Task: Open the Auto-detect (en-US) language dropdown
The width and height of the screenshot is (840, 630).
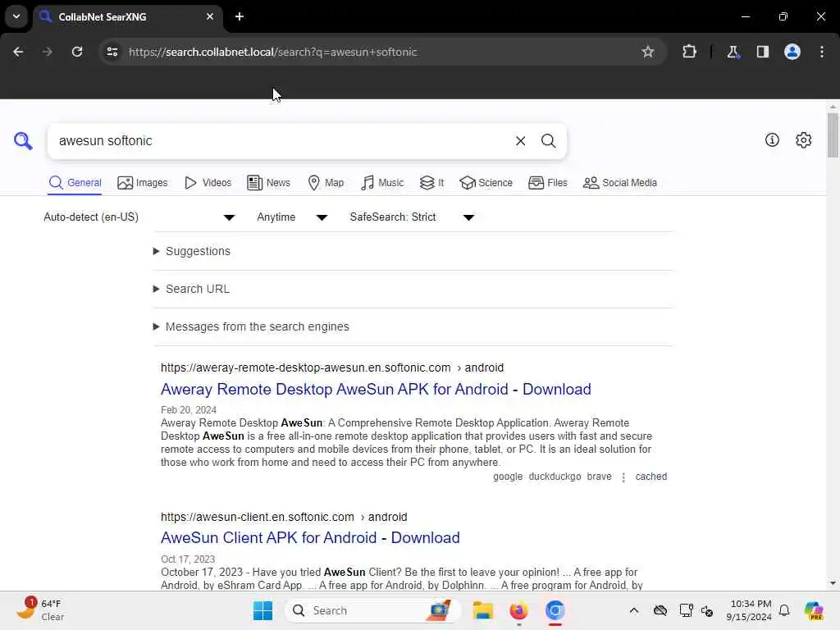Action: (139, 217)
